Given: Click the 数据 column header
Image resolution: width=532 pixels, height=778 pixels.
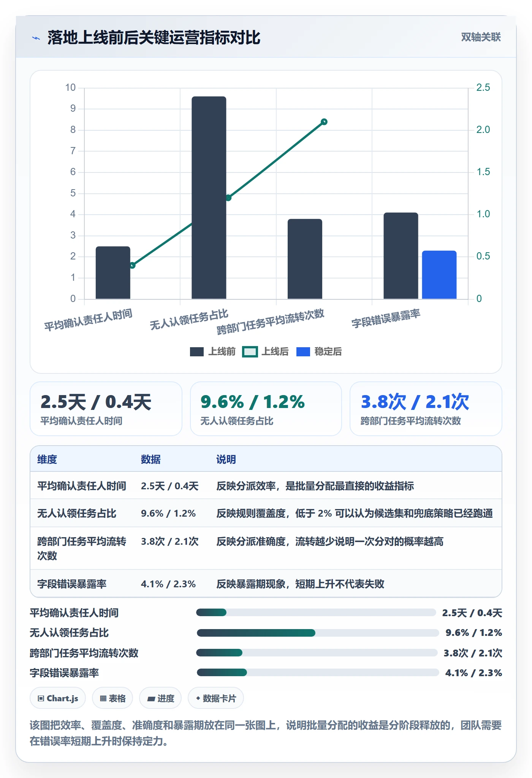Looking at the screenshot, I should (x=151, y=459).
